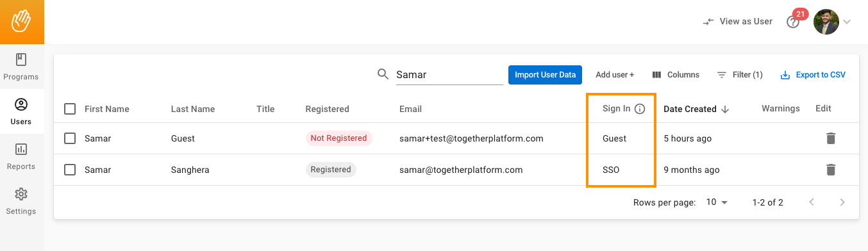Expand the profile avatar menu chevron
Image resolution: width=868 pixels, height=251 pixels.
tap(847, 22)
